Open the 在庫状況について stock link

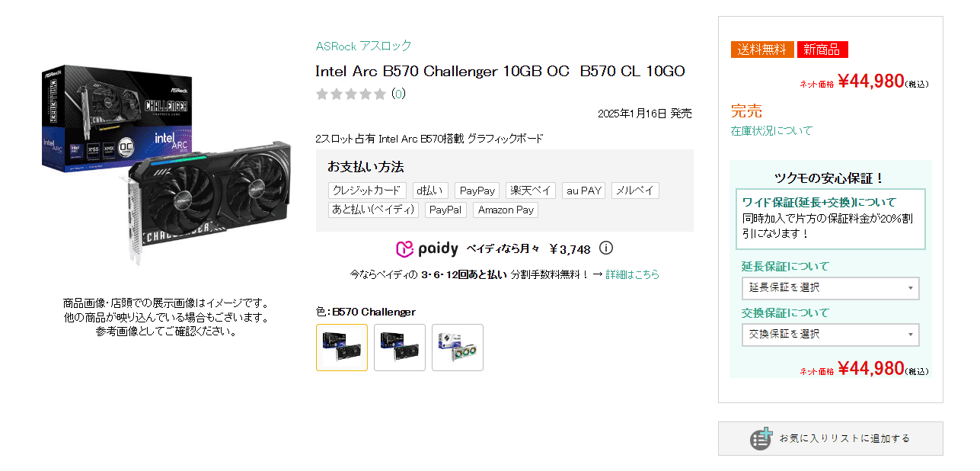pyautogui.click(x=772, y=130)
